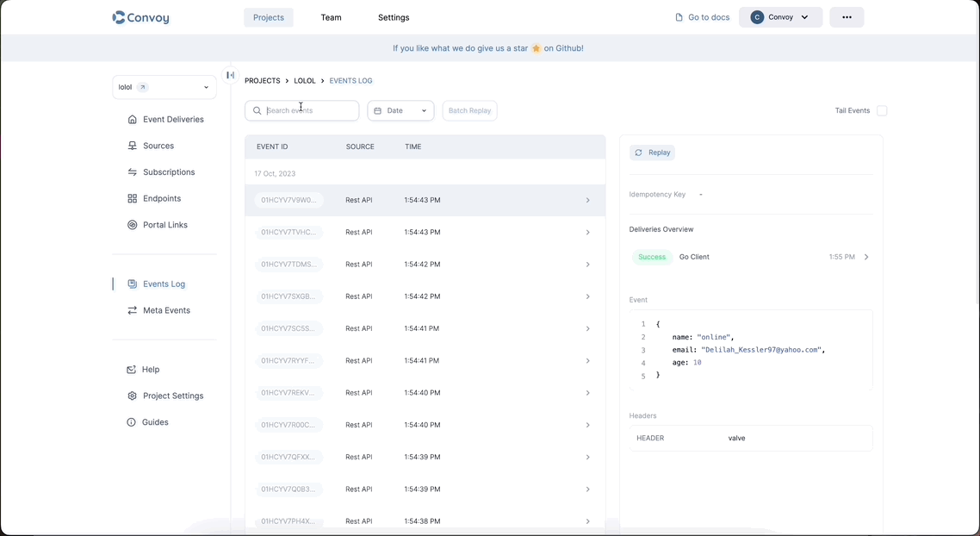Click the Endpoints grid icon
The image size is (980, 536).
[x=132, y=198]
